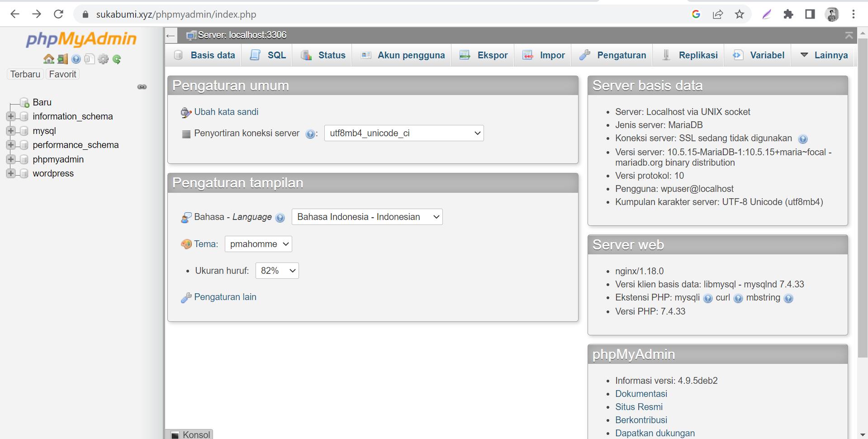868x439 pixels.
Task: Open the Situs Resmi link
Action: click(x=639, y=407)
